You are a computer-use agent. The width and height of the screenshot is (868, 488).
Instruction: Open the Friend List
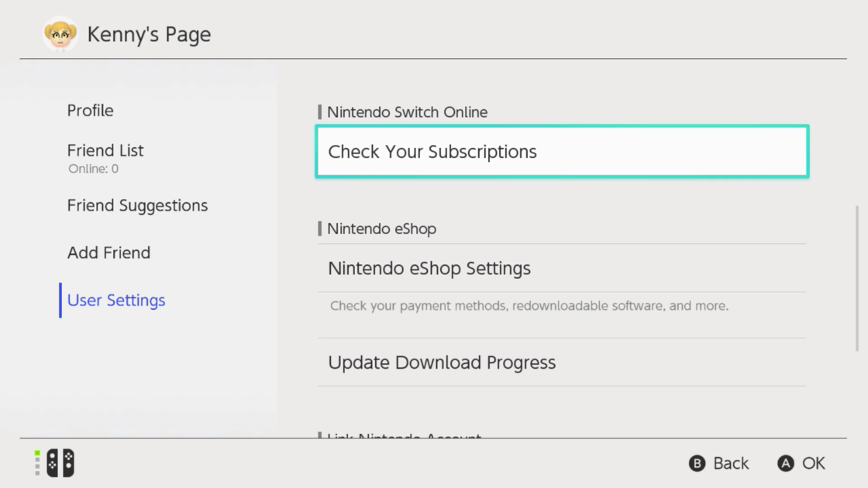[105, 151]
